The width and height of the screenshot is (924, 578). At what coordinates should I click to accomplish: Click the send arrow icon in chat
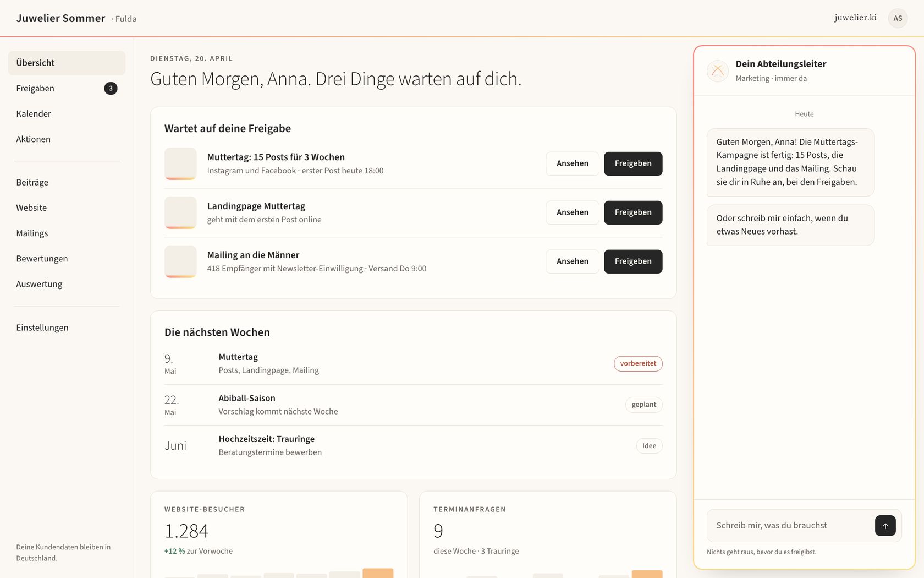pos(885,526)
